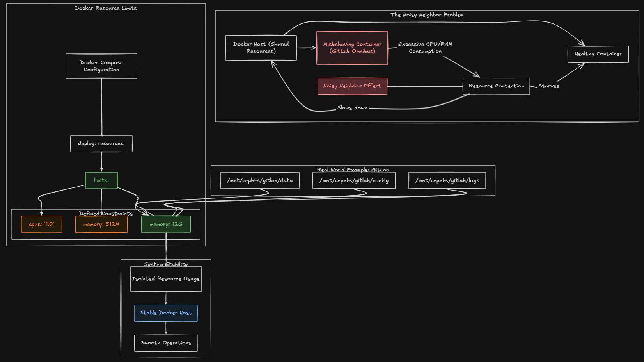Select the 'Docker Resource Limits' group title
The height and width of the screenshot is (362, 644).
pos(106,8)
